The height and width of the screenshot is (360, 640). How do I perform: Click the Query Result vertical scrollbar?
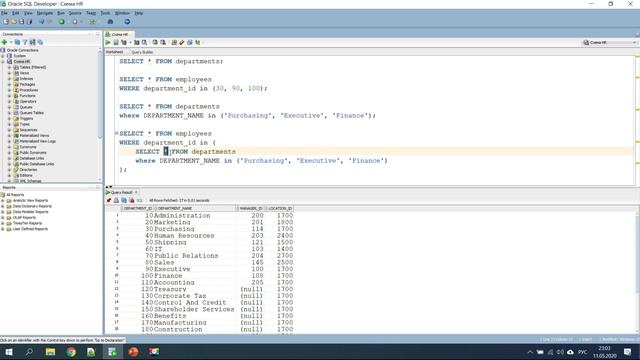pos(638,253)
